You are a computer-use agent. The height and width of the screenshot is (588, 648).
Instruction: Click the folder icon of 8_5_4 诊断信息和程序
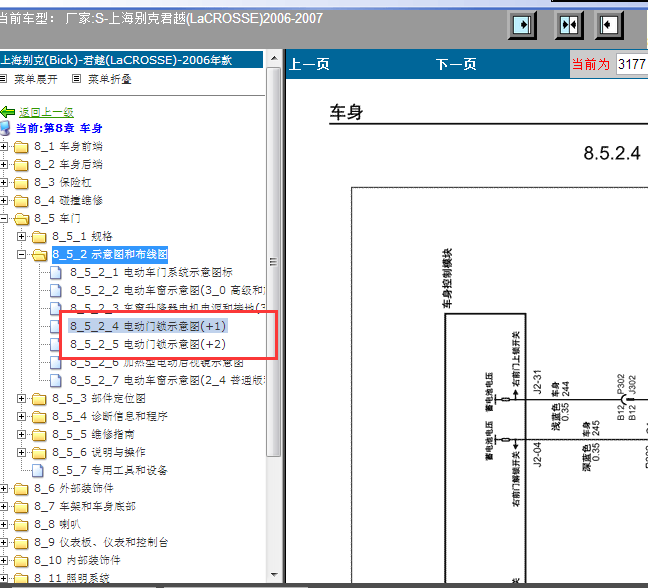point(39,417)
